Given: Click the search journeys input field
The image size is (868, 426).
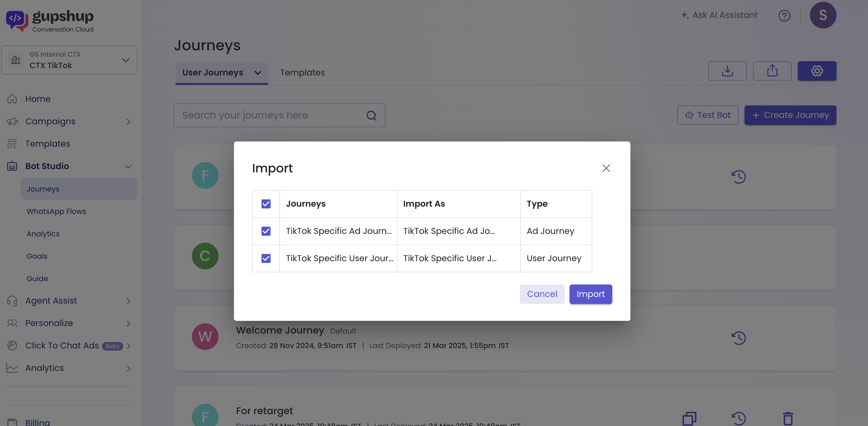Looking at the screenshot, I should (270, 115).
